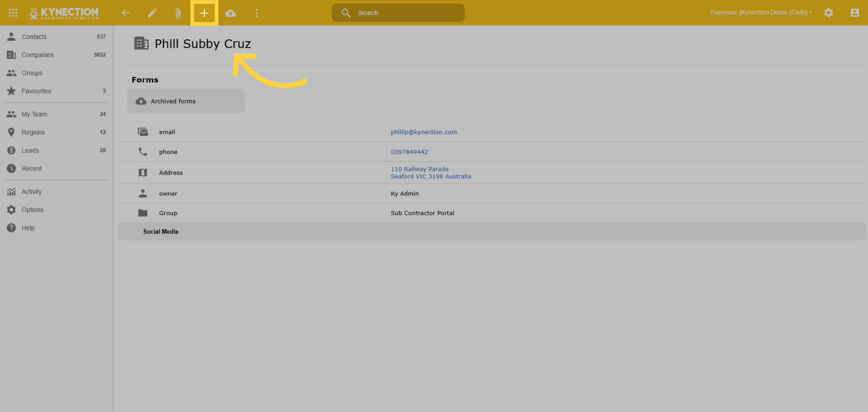
Task: Click the phillip@kynection.com email link
Action: tap(424, 132)
